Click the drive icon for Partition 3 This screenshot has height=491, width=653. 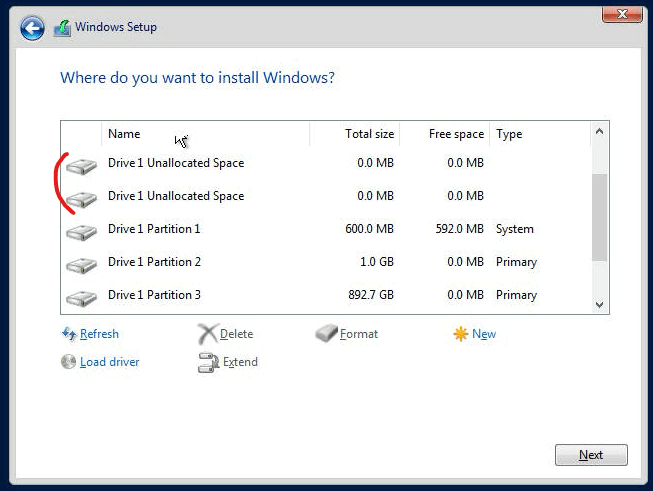click(x=82, y=298)
